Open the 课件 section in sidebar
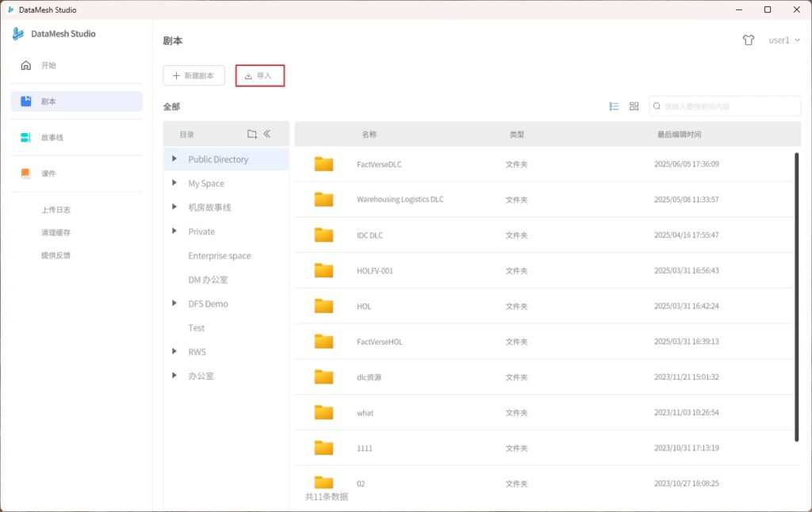The width and height of the screenshot is (812, 512). (x=48, y=174)
